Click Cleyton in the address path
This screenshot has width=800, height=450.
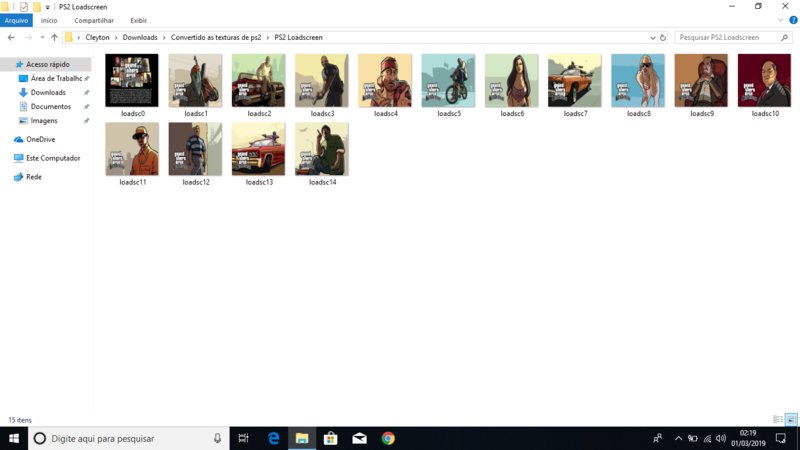click(97, 37)
